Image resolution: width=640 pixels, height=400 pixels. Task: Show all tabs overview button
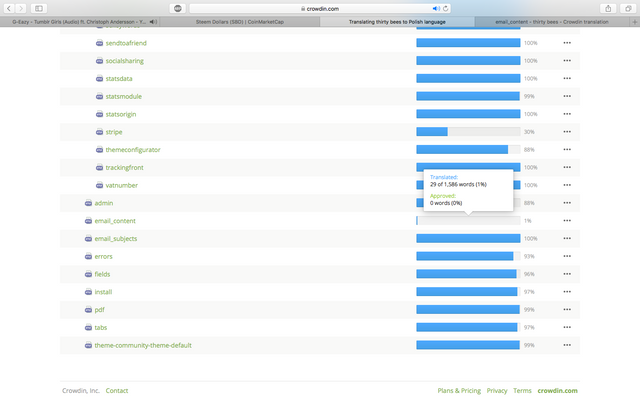click(628, 8)
